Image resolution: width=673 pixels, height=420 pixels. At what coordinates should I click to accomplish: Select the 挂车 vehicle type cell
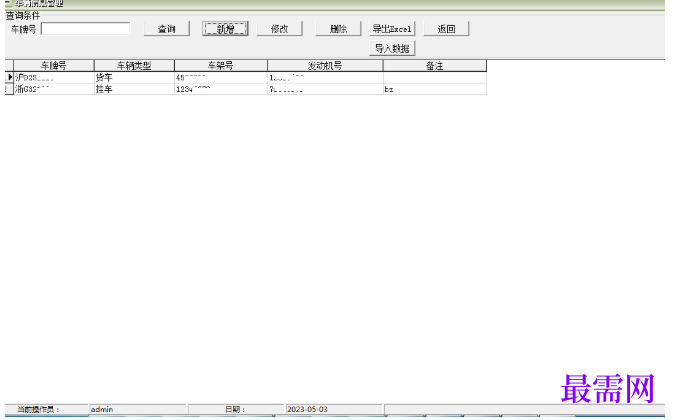pyautogui.click(x=134, y=89)
